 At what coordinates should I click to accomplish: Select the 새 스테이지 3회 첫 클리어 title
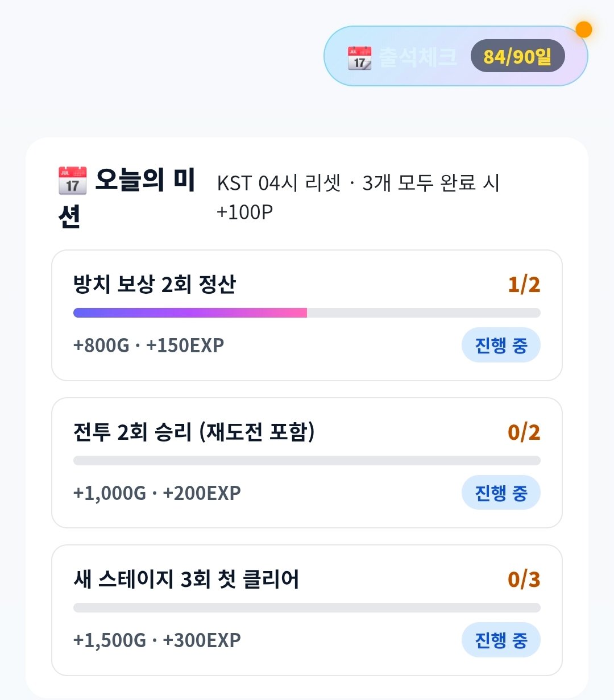pyautogui.click(x=186, y=579)
